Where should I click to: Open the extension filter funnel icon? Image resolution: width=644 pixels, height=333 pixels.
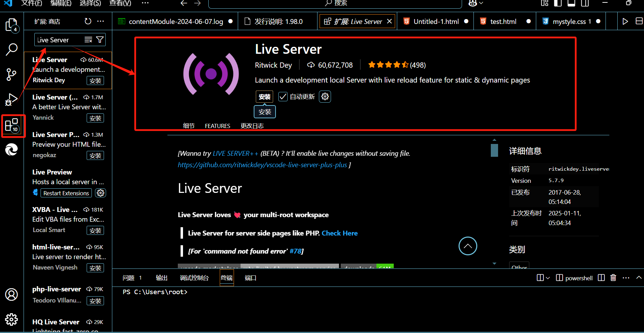[100, 40]
